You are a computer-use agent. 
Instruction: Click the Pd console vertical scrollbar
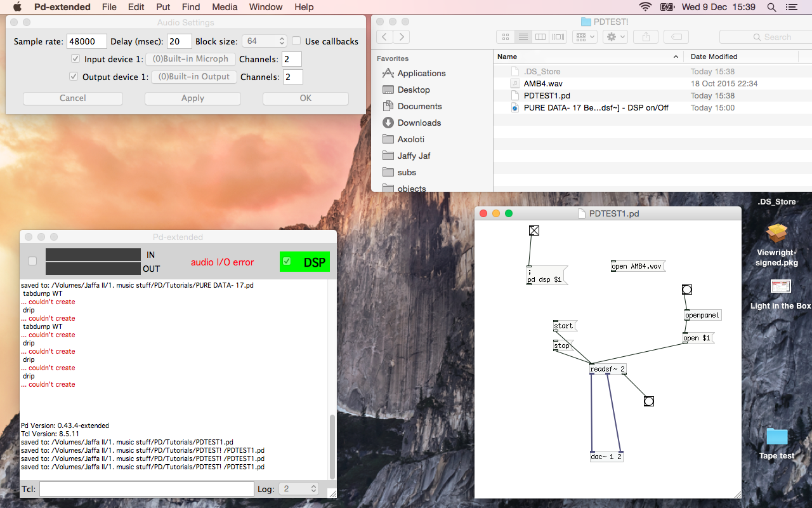(x=332, y=446)
